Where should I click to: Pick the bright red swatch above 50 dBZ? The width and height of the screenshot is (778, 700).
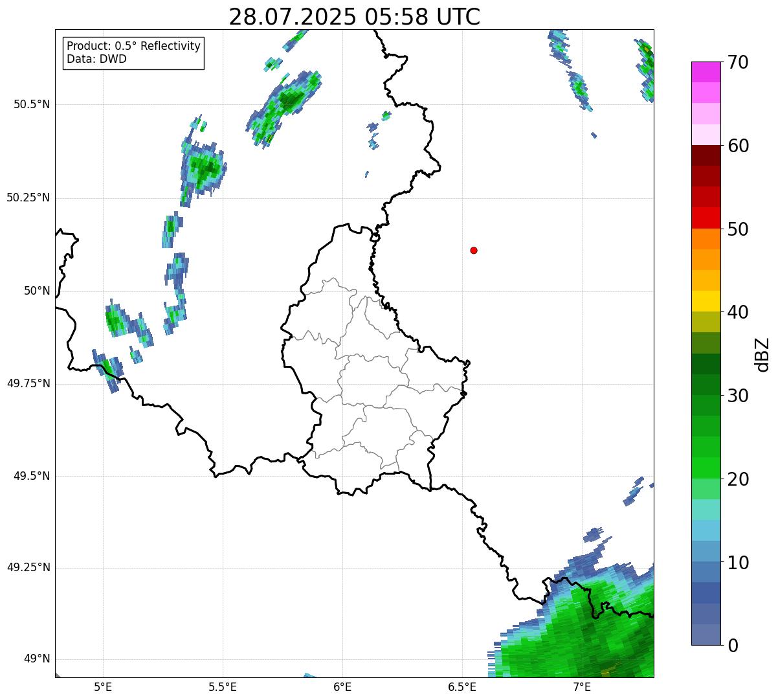coord(706,218)
